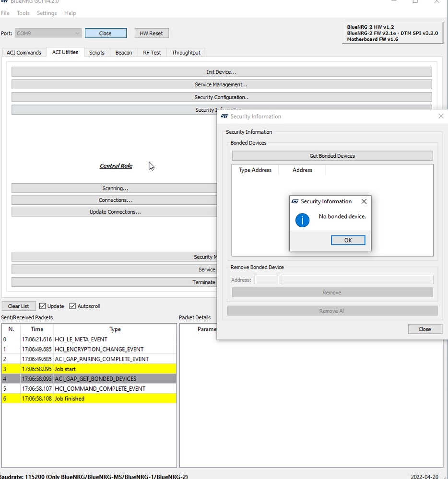The height and width of the screenshot is (479, 448).
Task: Select the yellow Job start row
Action: pyautogui.click(x=89, y=369)
